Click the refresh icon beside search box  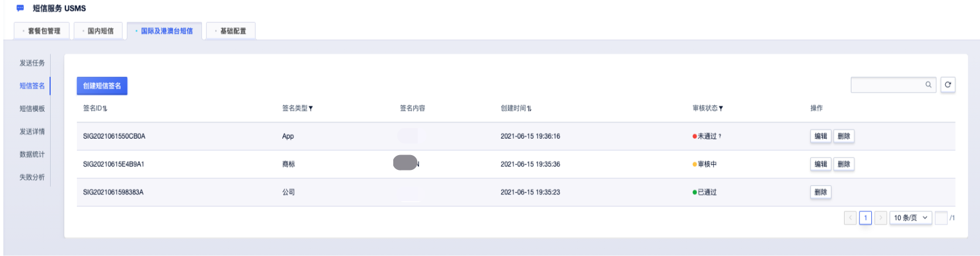(x=948, y=85)
